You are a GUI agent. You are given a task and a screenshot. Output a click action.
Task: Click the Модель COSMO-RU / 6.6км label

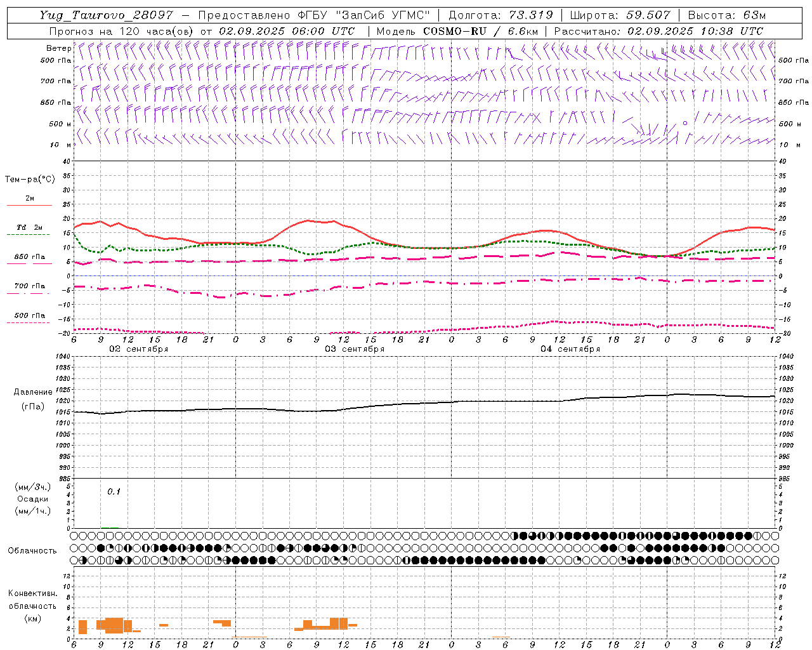click(457, 31)
